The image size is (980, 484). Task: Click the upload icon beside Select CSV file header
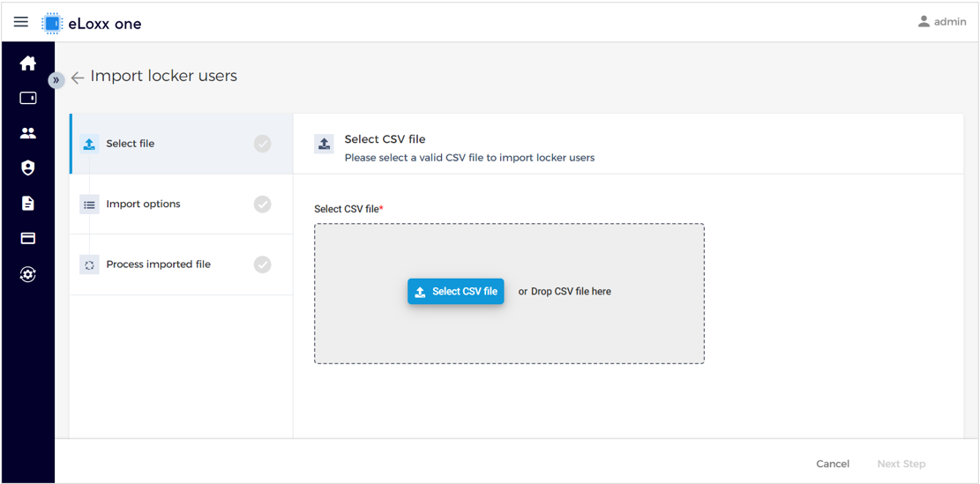324,144
